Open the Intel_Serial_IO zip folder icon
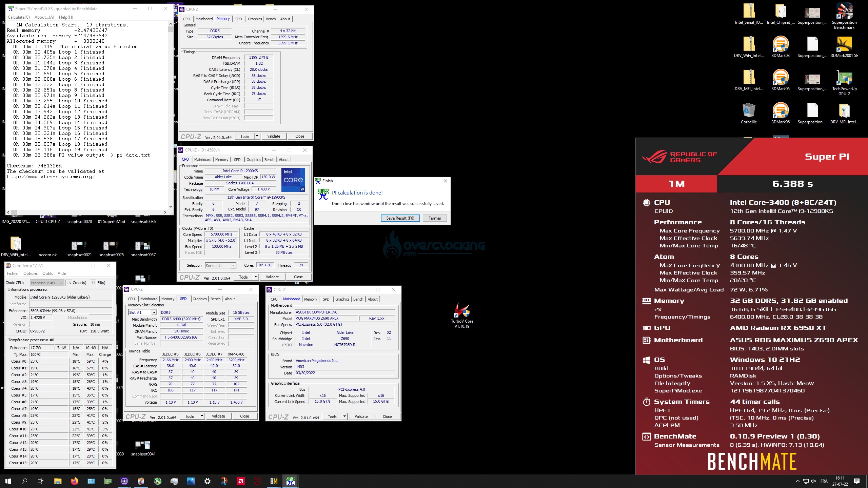 (749, 14)
